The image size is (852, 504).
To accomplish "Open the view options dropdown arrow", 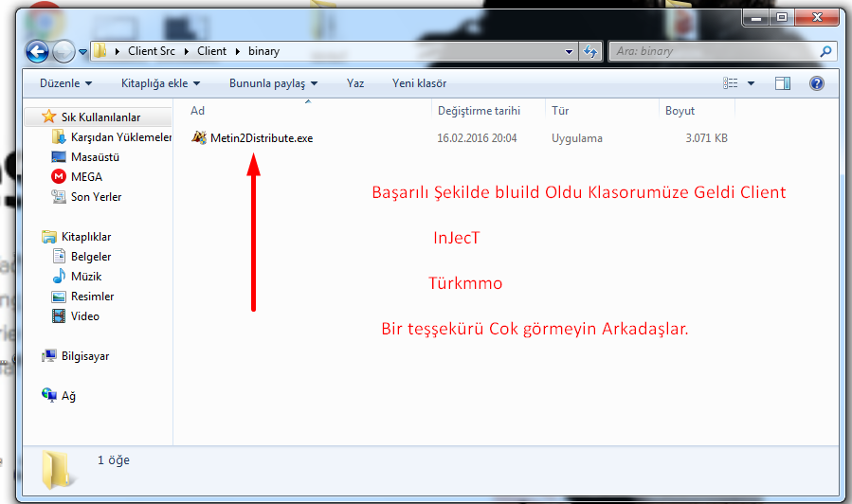I will tap(751, 83).
